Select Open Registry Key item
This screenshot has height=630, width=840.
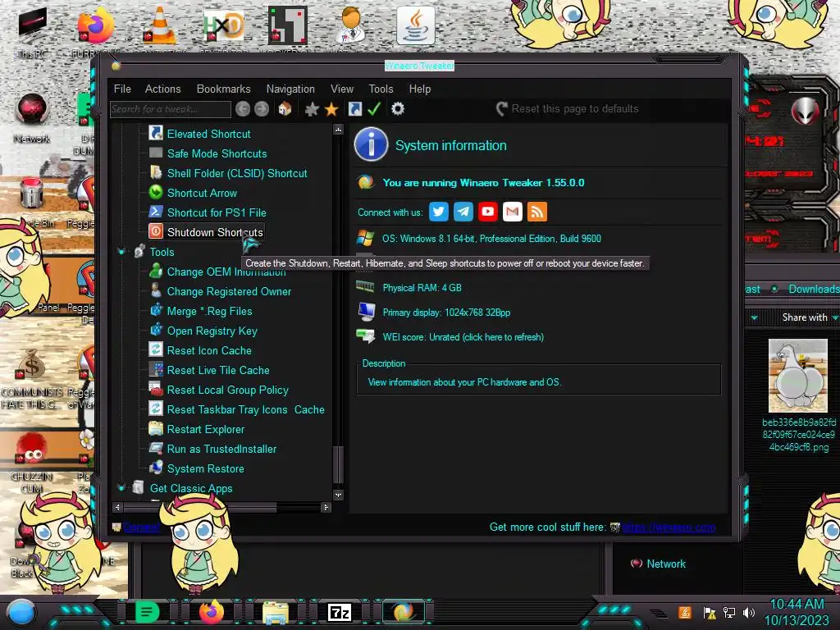pyautogui.click(x=212, y=331)
